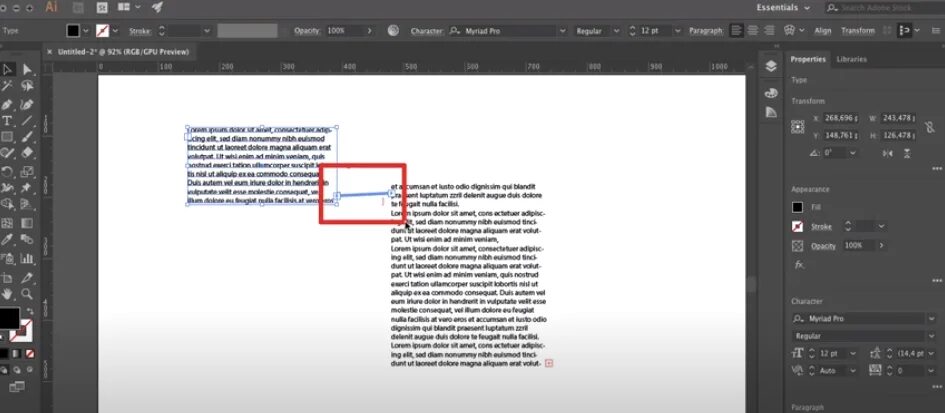Open Stroke panel link in Appearance section
This screenshot has width=945, height=413.
[821, 227]
